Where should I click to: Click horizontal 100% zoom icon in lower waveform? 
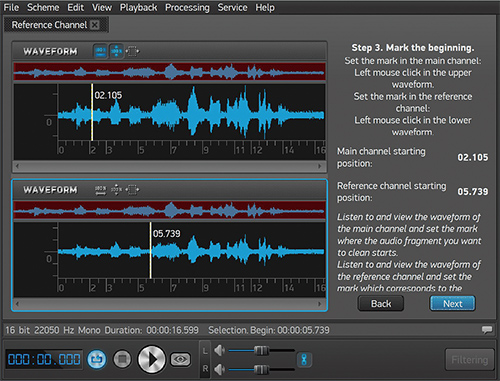100,190
